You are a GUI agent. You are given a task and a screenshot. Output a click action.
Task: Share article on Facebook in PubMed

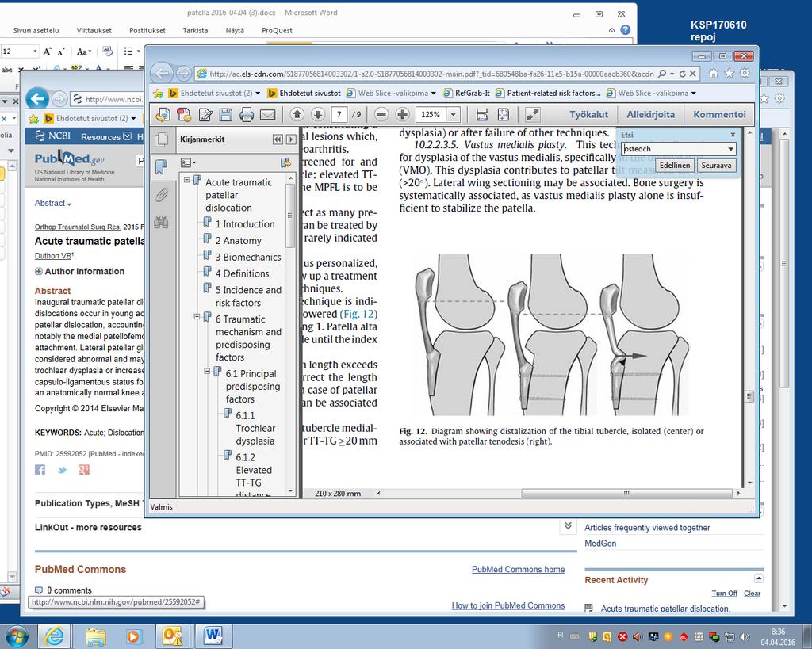[40, 469]
